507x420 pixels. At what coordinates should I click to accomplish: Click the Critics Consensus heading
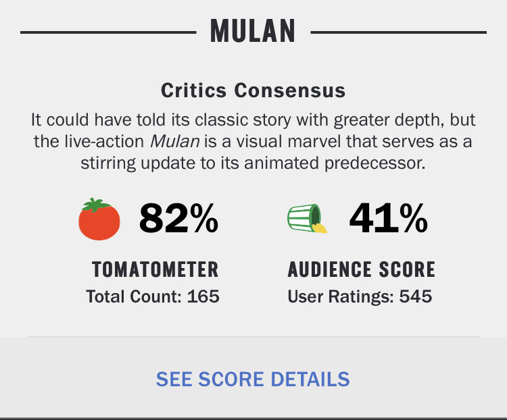tap(254, 90)
